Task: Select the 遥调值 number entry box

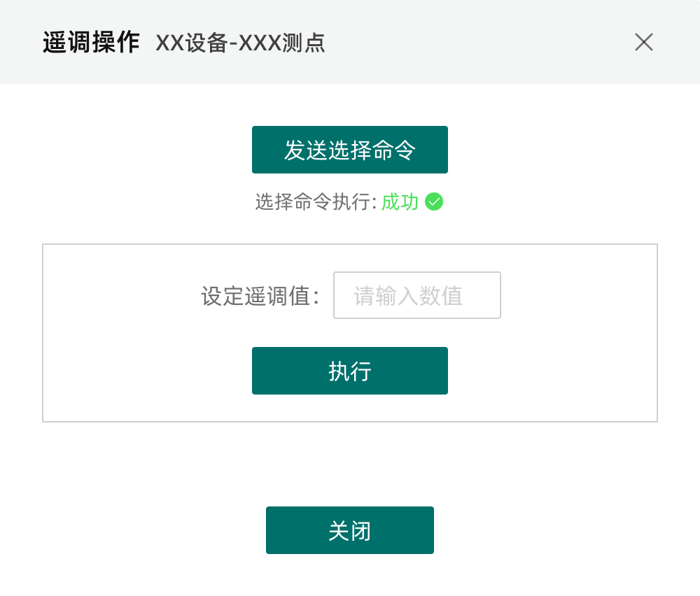Action: click(x=417, y=295)
